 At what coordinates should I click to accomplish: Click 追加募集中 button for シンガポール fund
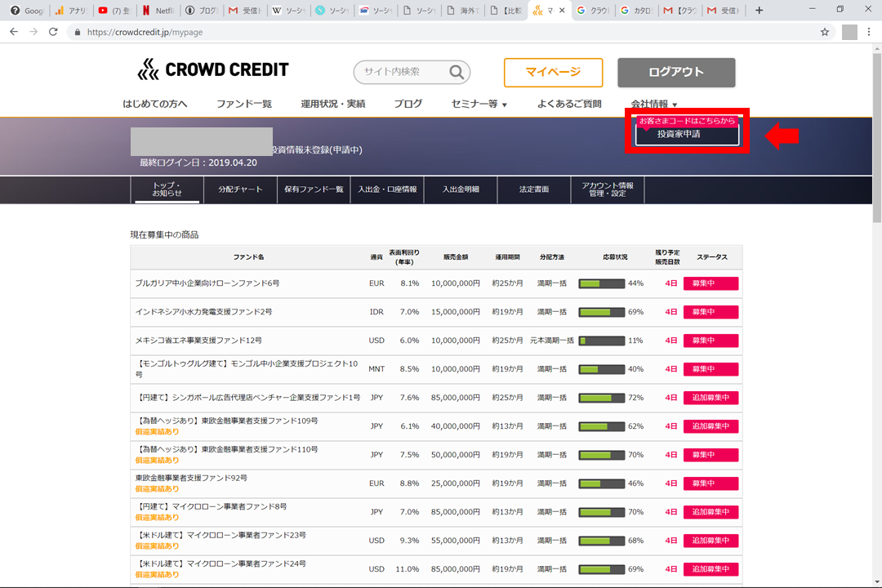[710, 398]
